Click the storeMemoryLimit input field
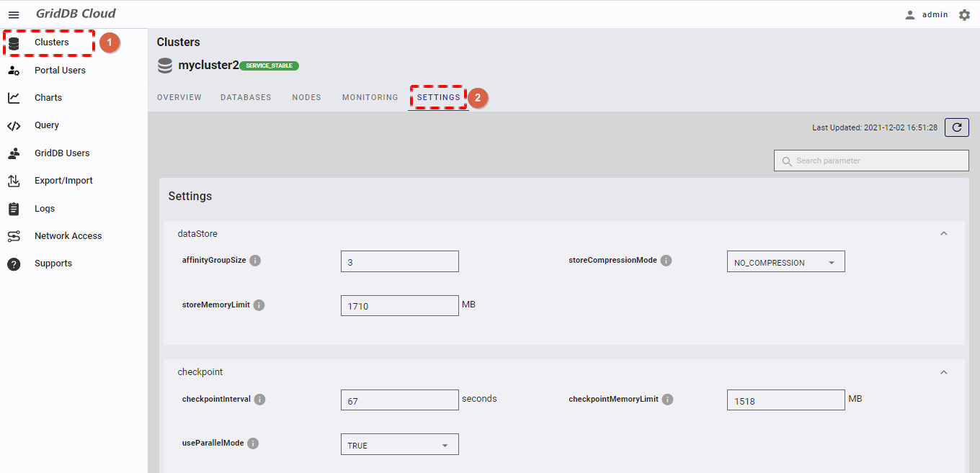The image size is (980, 473). [399, 306]
